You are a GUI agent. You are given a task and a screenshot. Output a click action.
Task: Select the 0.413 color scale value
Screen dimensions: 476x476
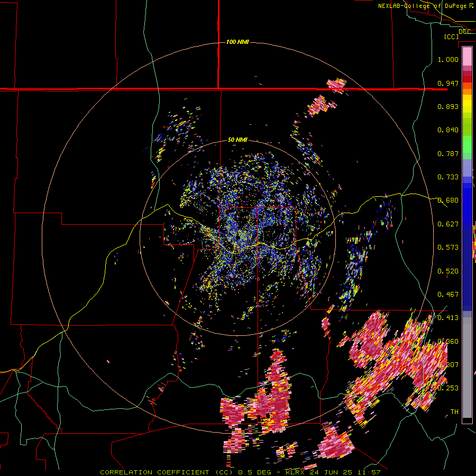point(448,318)
